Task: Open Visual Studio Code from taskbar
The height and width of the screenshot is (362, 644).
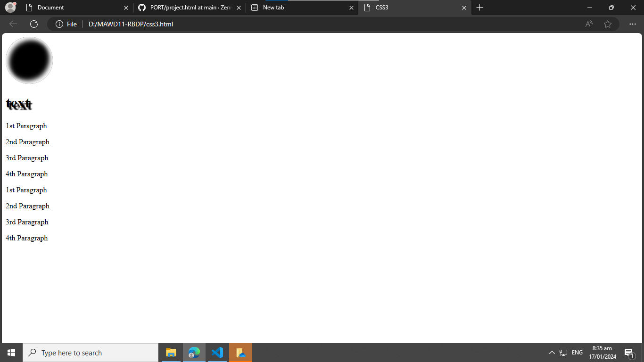Action: point(217,353)
